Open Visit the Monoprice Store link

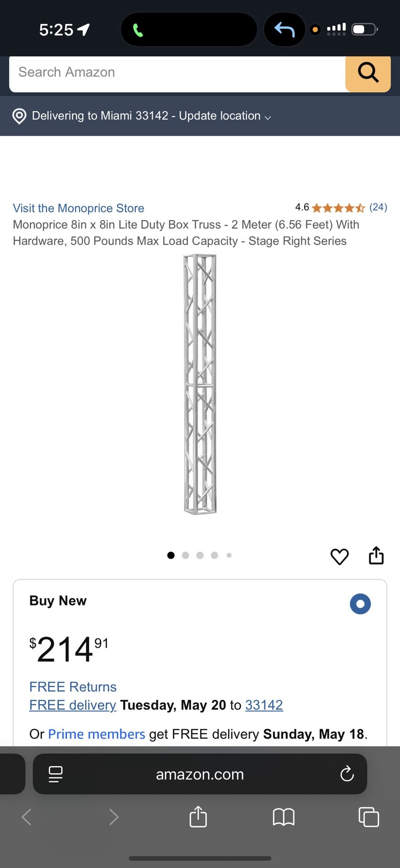(x=79, y=208)
